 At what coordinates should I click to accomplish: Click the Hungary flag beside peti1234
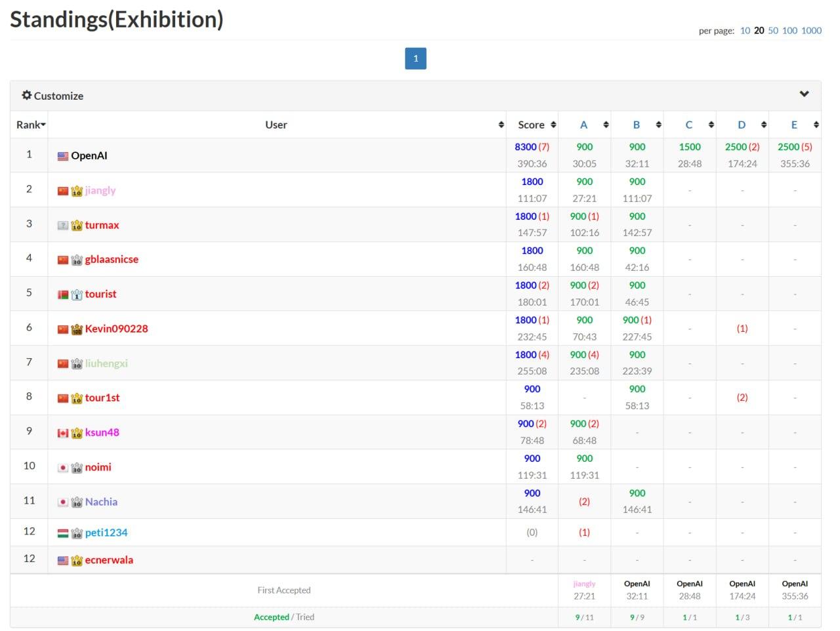pos(63,533)
